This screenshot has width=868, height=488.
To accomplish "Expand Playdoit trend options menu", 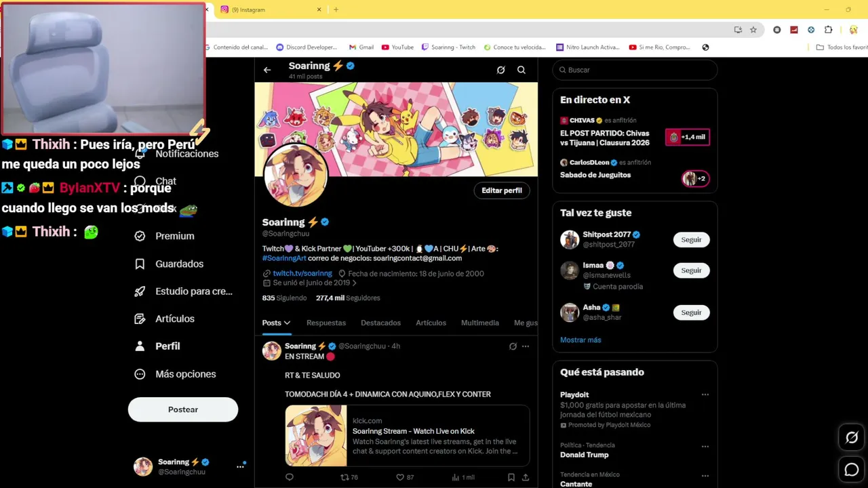I will pyautogui.click(x=705, y=394).
